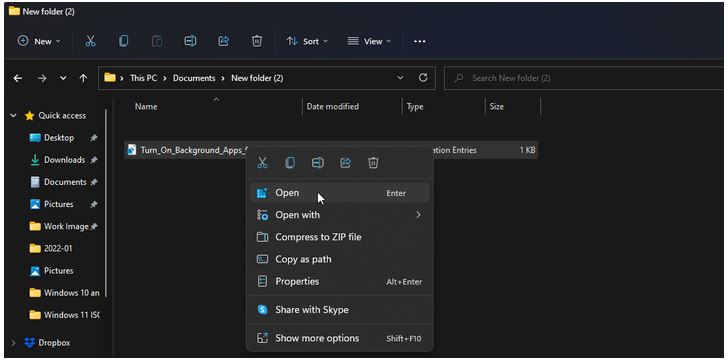This screenshot has width=728, height=362.
Task: Click the Rename icon in the context menu
Action: [x=318, y=162]
